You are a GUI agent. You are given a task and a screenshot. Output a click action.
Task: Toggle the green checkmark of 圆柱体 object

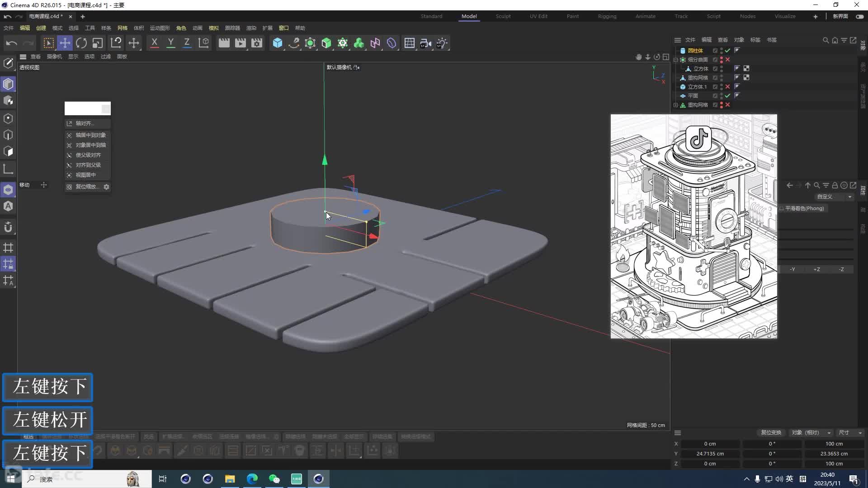click(x=727, y=51)
